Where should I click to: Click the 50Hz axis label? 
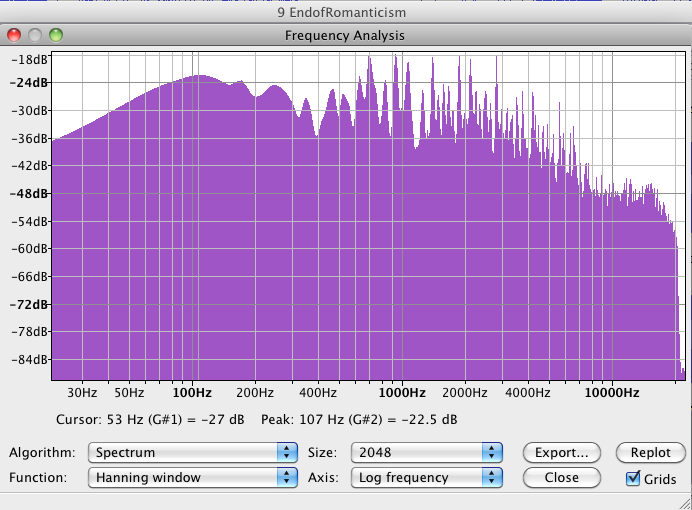129,393
